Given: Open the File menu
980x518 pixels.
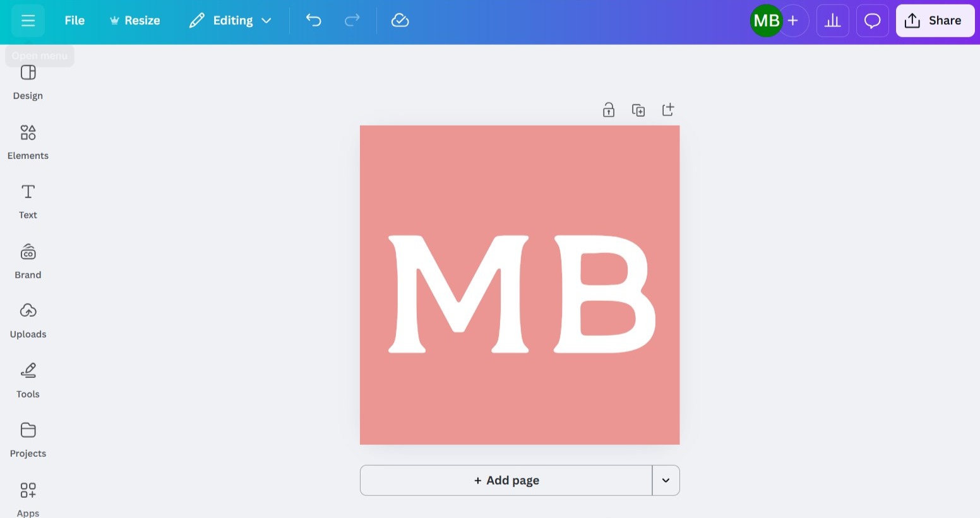Looking at the screenshot, I should [x=74, y=20].
